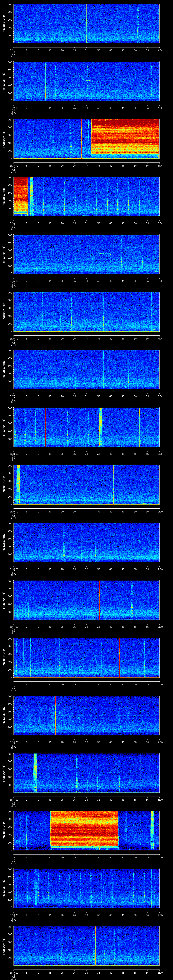Screen dimensions: 173x980
Task: Click the 3:09:00 start time label
Action: [x=14, y=511]
